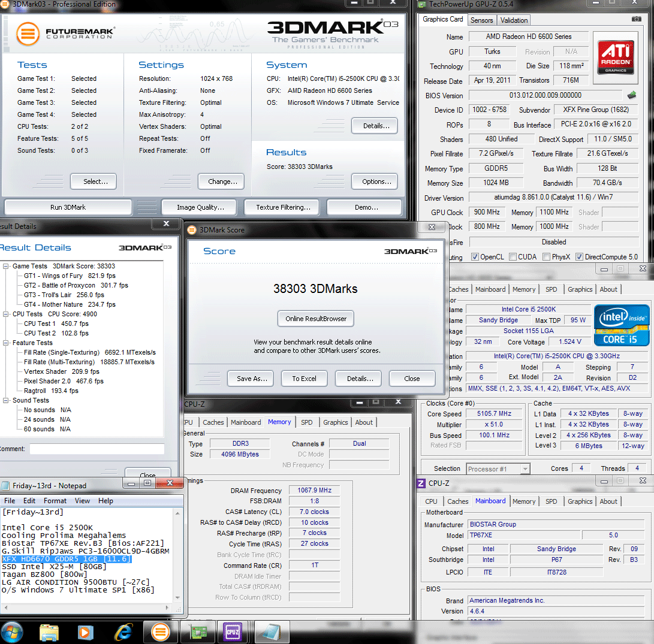Click the 3DMark03 orange taskbar icon
Screen dimensions: 654x644
coord(160,633)
